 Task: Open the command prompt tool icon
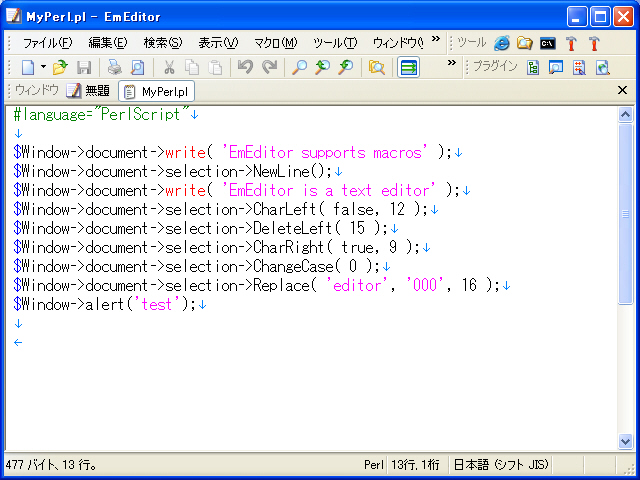coord(548,43)
